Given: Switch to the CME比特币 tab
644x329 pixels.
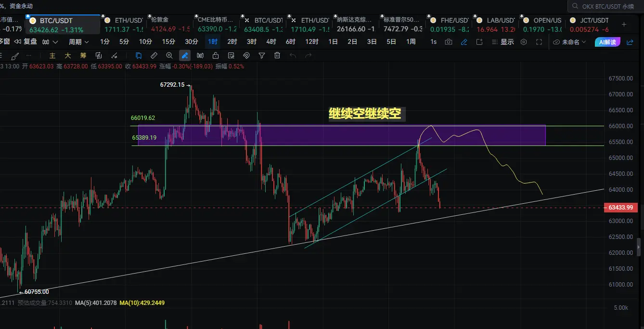Looking at the screenshot, I should click(217, 25).
